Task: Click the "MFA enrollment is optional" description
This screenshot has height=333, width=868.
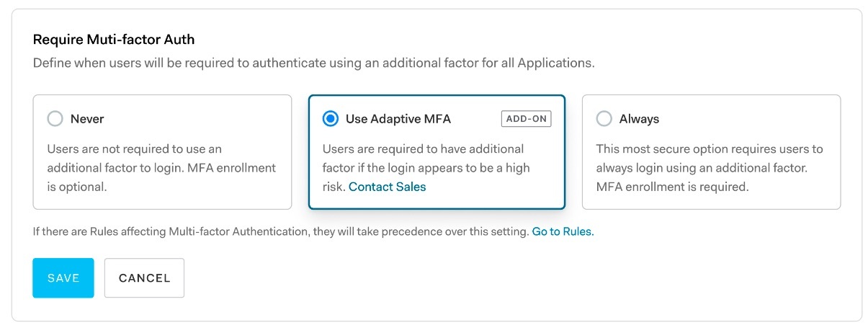Action: pos(161,168)
